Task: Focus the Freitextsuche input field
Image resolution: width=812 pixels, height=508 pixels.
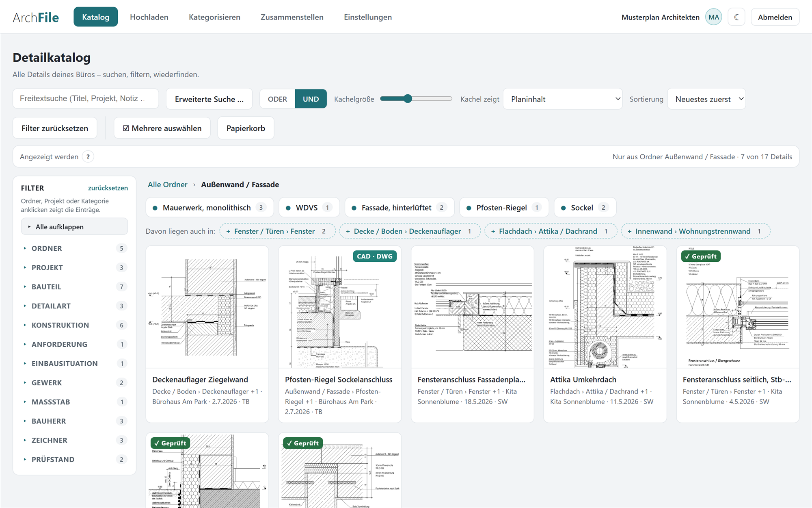Action: pos(86,99)
